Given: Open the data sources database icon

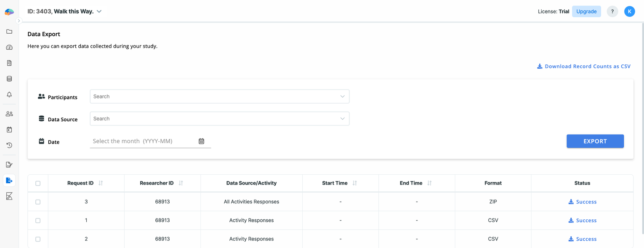Looking at the screenshot, I should point(9,78).
